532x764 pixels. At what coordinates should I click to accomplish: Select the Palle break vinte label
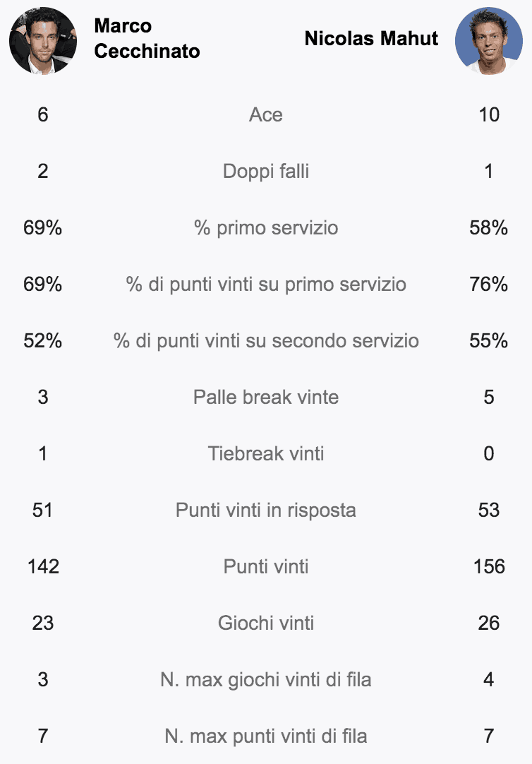[266, 397]
